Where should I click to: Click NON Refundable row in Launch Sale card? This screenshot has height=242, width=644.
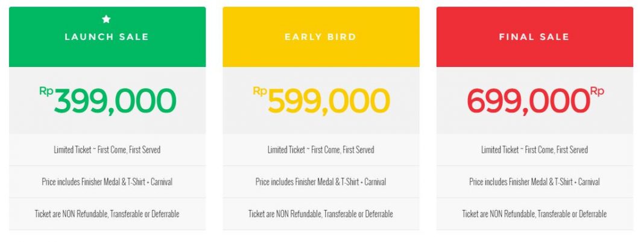coord(107,214)
